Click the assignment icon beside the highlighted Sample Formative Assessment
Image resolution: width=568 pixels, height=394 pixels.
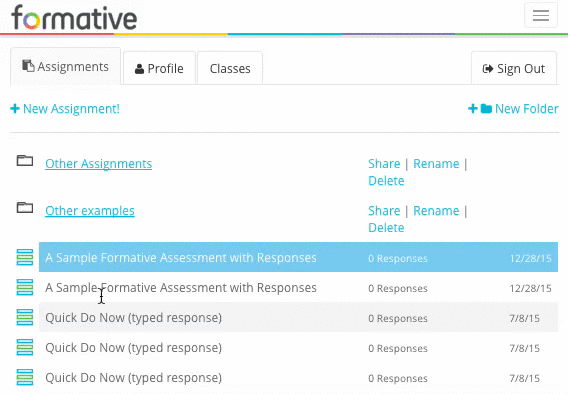(x=25, y=257)
